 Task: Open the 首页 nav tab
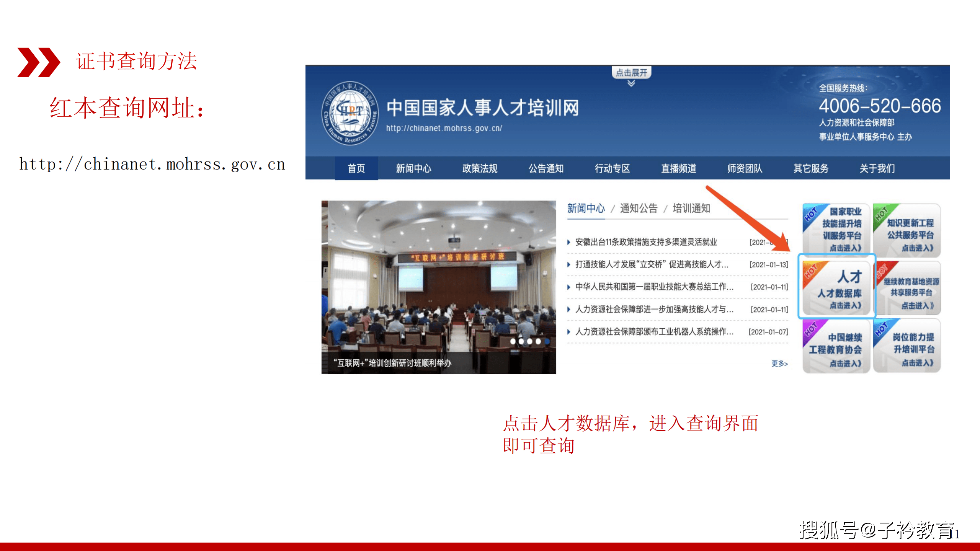(x=356, y=168)
